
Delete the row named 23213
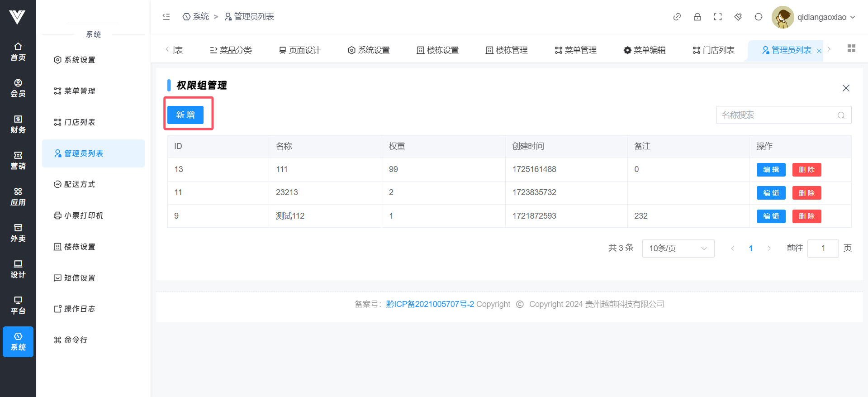coord(806,193)
